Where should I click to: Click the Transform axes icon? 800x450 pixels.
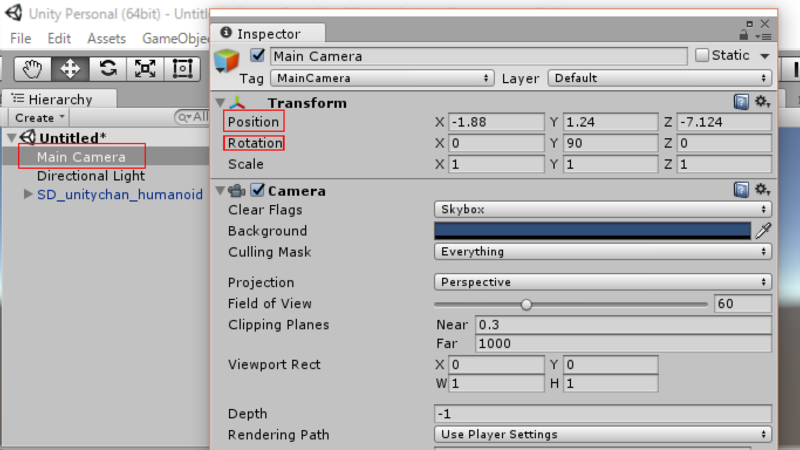237,103
